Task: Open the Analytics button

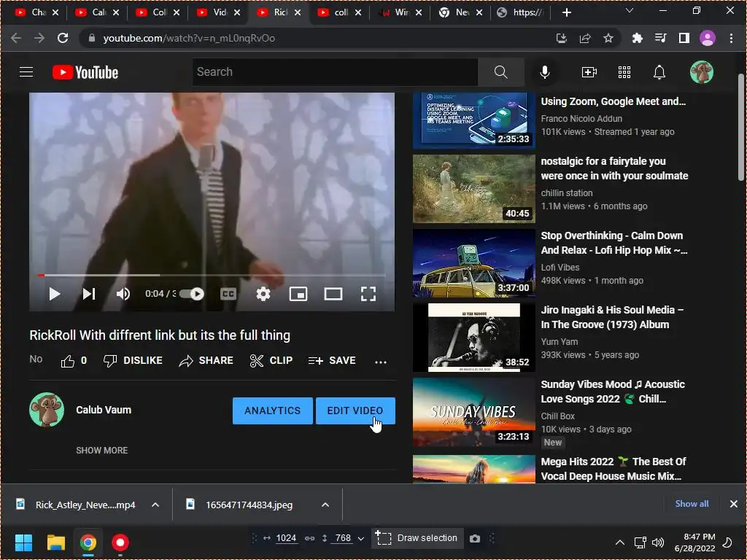Action: tap(273, 411)
